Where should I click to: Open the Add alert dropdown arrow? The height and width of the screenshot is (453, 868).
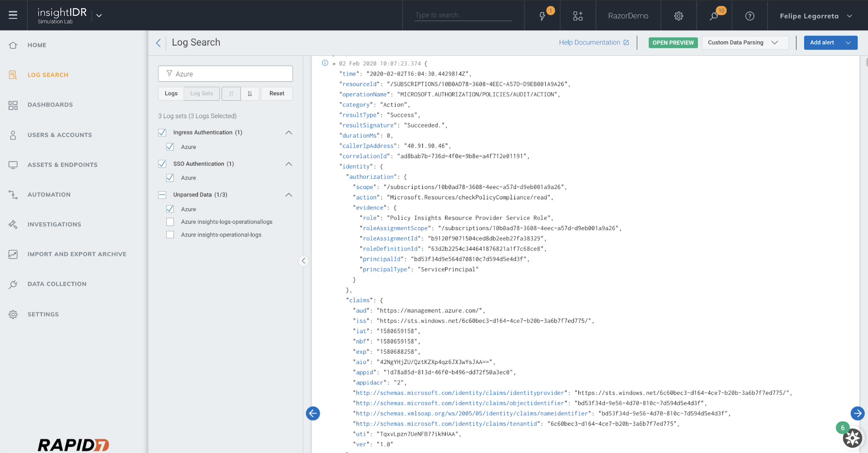pyautogui.click(x=848, y=43)
